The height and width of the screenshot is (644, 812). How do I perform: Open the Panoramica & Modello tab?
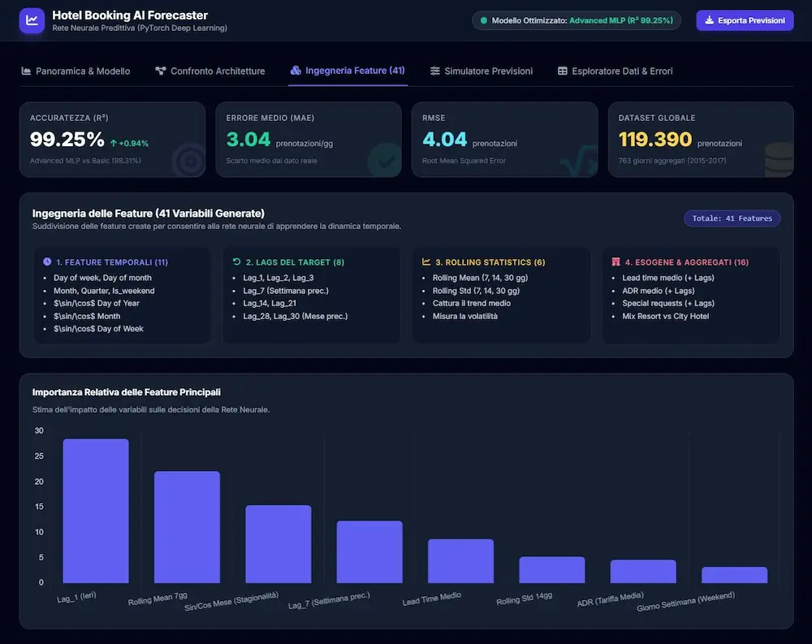click(76, 71)
